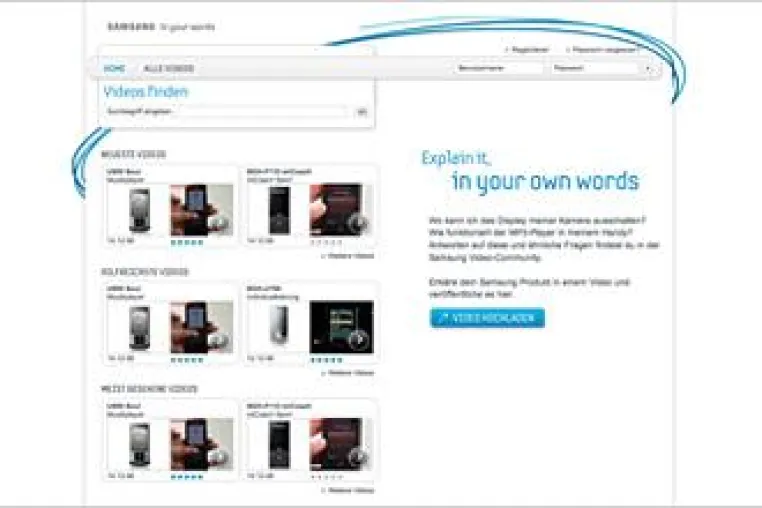The width and height of the screenshot is (762, 508).
Task: Click the search go button under Videos finden
Action: pyautogui.click(x=362, y=112)
